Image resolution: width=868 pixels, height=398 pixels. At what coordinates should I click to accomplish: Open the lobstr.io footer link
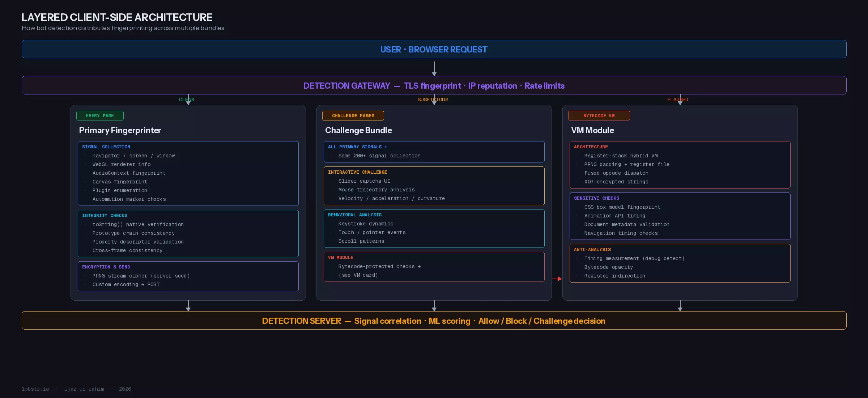(35, 389)
